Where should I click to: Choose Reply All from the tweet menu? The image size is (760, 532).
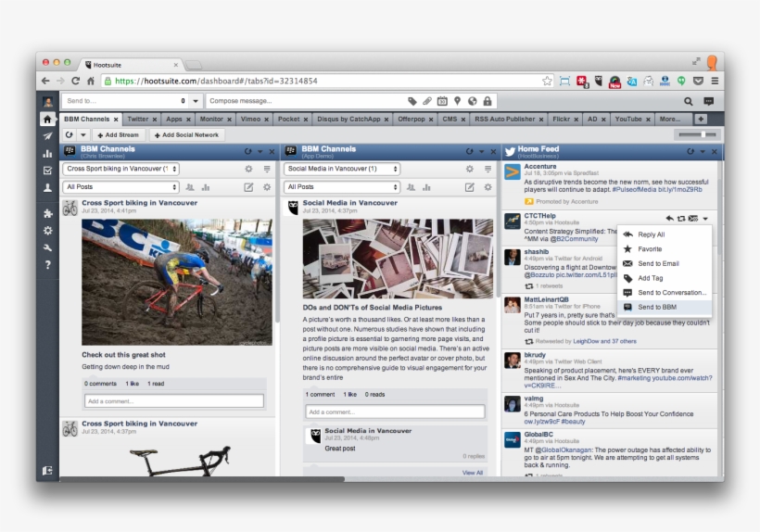tap(665, 234)
